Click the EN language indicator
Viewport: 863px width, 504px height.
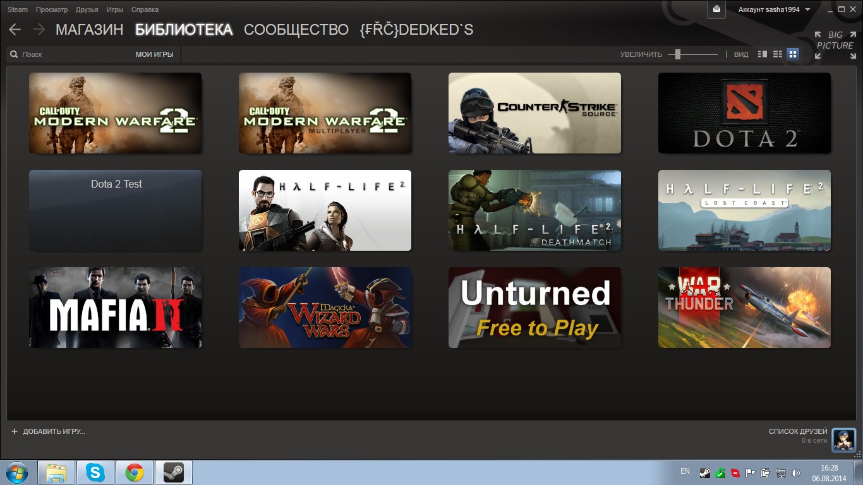pos(685,471)
